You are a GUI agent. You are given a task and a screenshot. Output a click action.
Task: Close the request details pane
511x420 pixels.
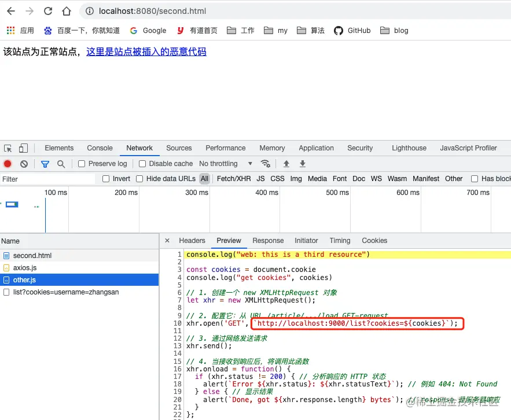coord(167,241)
